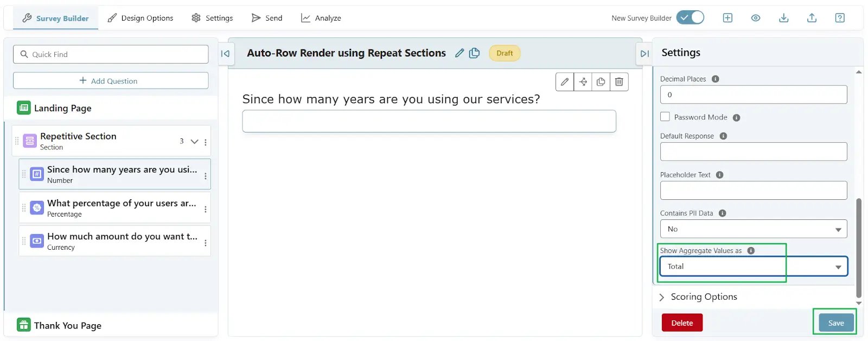Open Repetitive Section three-dot menu
This screenshot has height=341, width=868.
point(206,142)
